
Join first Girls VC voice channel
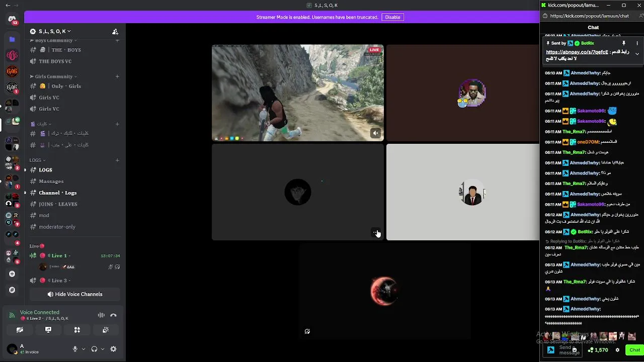pyautogui.click(x=74, y=98)
